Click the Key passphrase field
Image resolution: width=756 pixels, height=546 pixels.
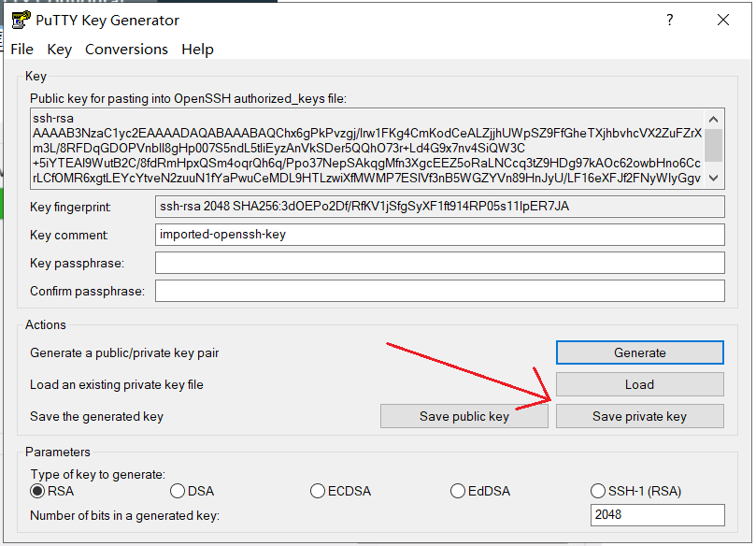440,263
